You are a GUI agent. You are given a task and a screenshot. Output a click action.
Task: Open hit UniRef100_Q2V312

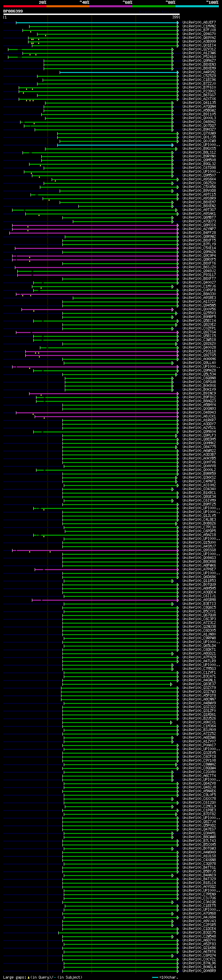click(x=199, y=49)
